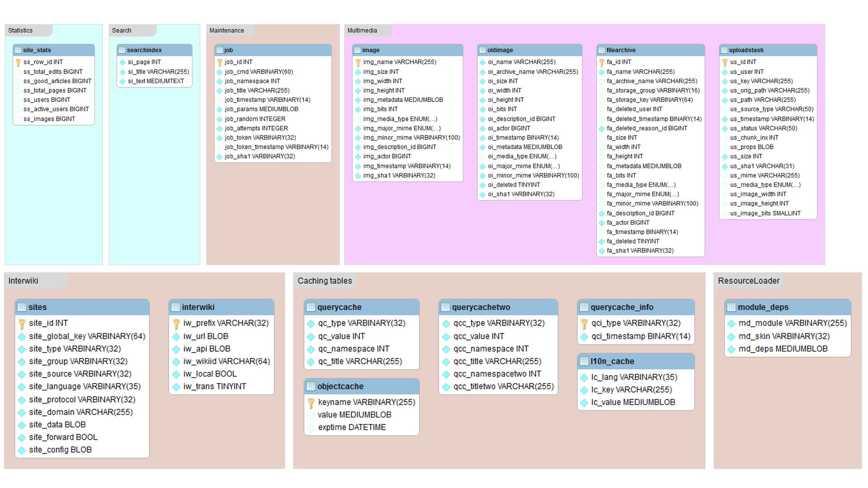Click the querycache_info table title
The height and width of the screenshot is (488, 868).
(x=622, y=307)
